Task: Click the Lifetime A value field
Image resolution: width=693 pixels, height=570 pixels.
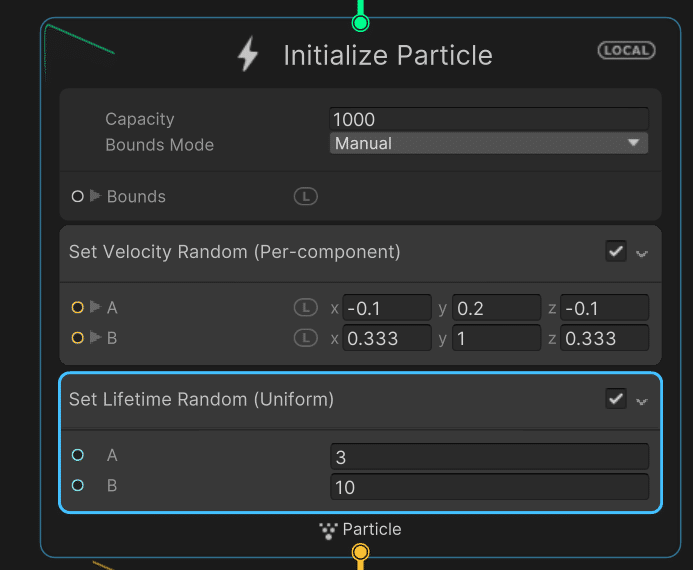Action: pos(488,457)
